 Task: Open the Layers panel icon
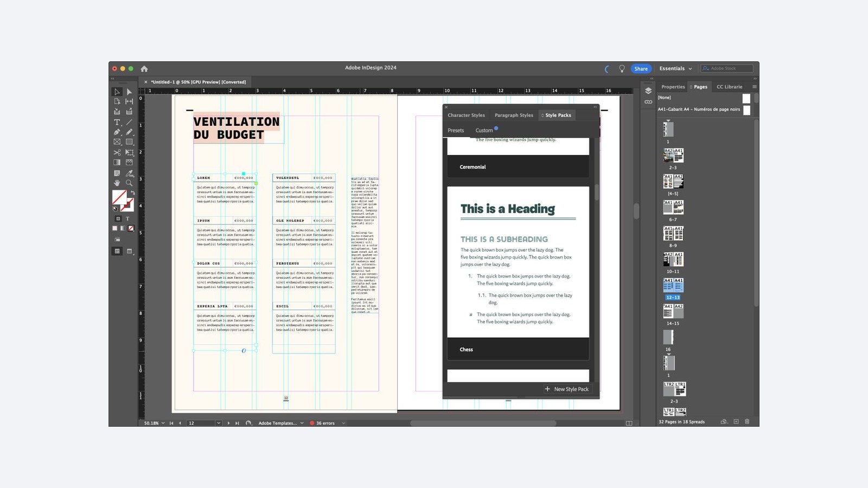(648, 91)
